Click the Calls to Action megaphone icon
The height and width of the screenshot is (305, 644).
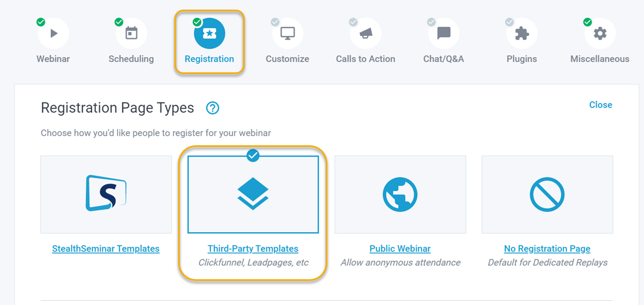pyautogui.click(x=365, y=33)
